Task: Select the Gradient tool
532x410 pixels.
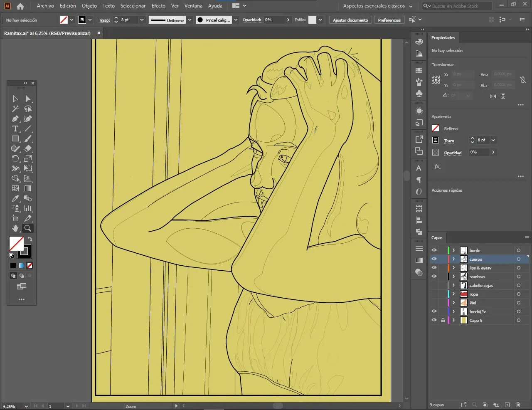Action: [28, 188]
